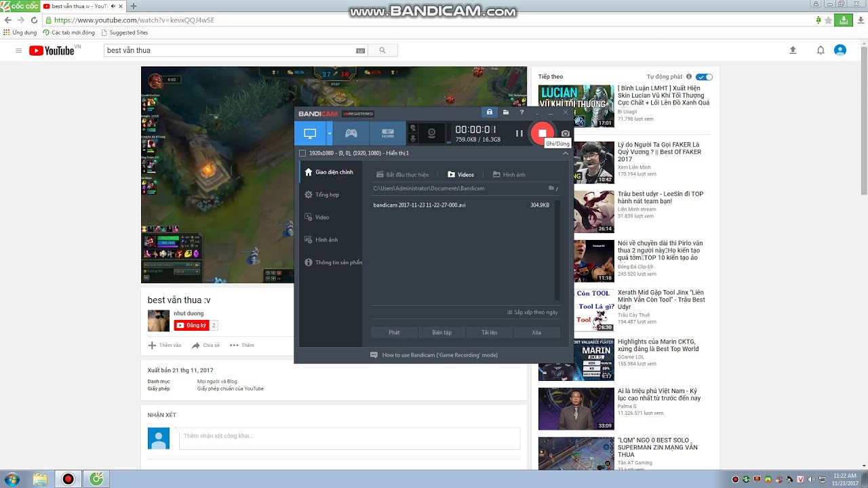Open the Lucian skin video thumbnail
This screenshot has height=488, width=868.
[x=576, y=106]
